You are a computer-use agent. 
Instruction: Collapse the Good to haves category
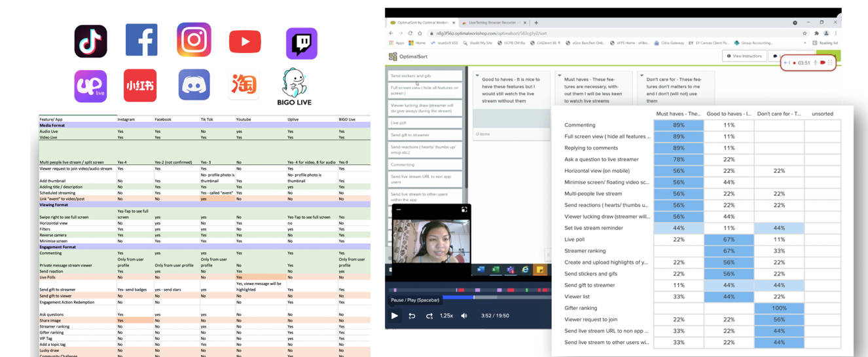pos(477,75)
